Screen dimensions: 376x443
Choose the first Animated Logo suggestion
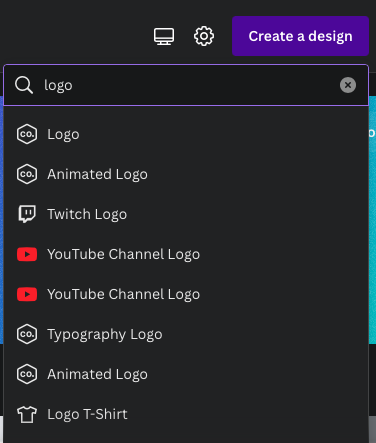click(x=186, y=174)
